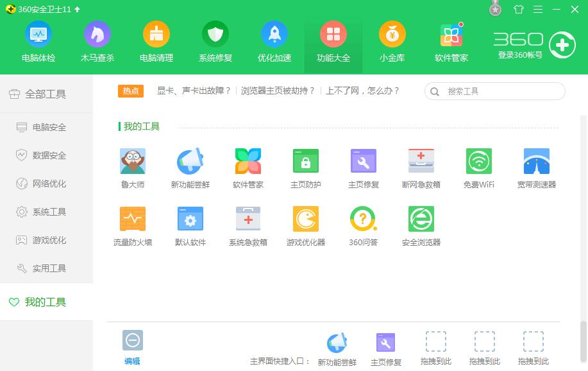Image resolution: width=588 pixels, height=371 pixels.
Task: Launch the 鲁大师 tool
Action: (x=133, y=168)
